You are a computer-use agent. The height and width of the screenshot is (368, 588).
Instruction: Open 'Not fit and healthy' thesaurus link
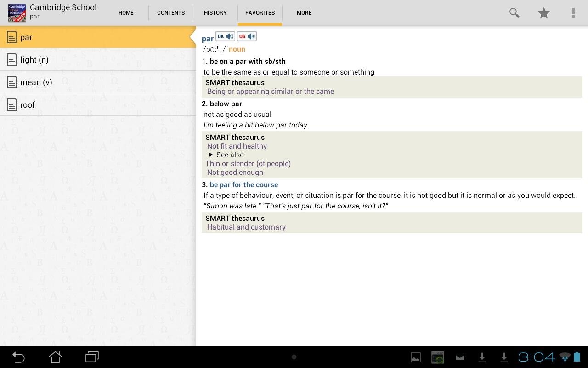coord(237,146)
